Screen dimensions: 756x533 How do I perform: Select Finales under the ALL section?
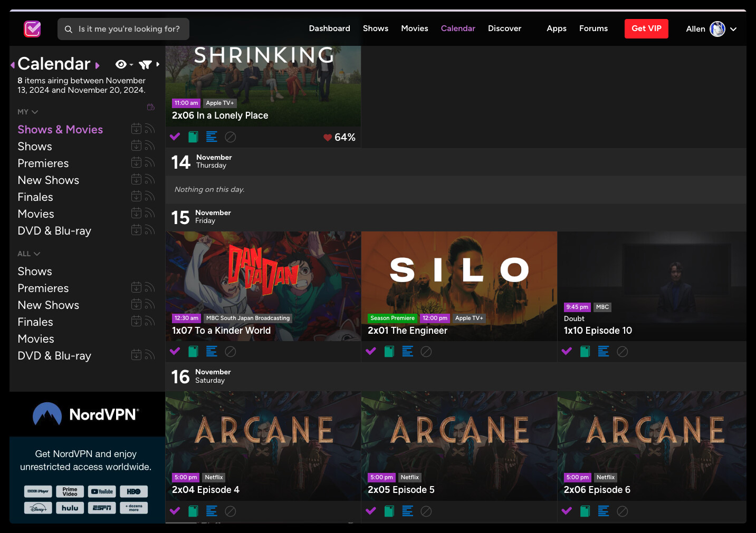click(x=35, y=322)
